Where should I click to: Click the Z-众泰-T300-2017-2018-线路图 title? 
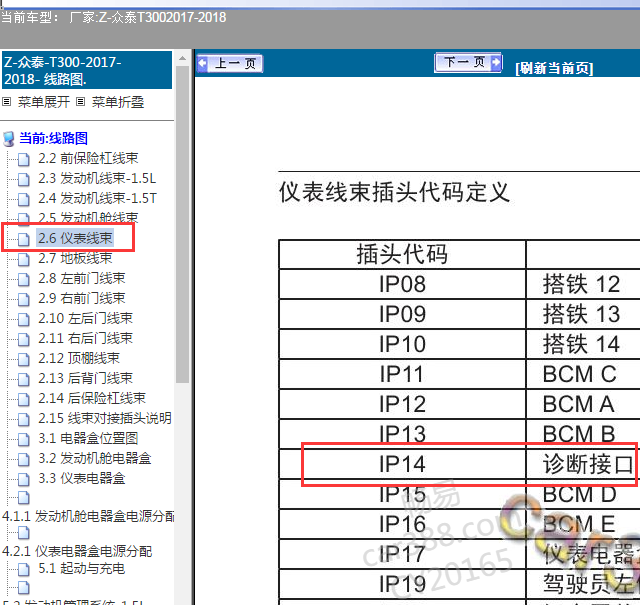point(87,70)
